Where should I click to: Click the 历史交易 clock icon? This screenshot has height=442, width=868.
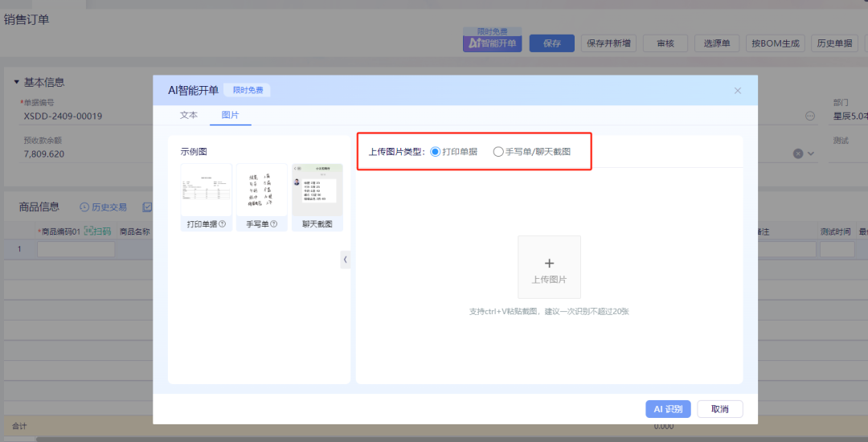pyautogui.click(x=84, y=207)
